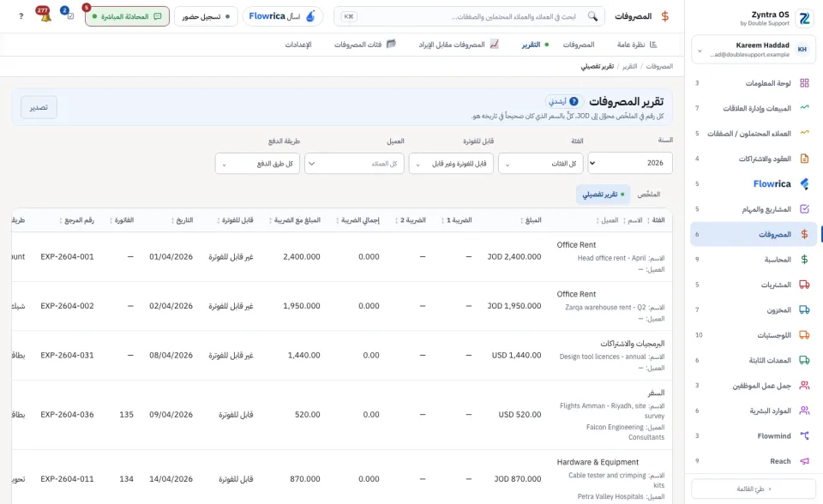Switch to نظرة عامة tab
823x504 pixels.
coord(637,45)
